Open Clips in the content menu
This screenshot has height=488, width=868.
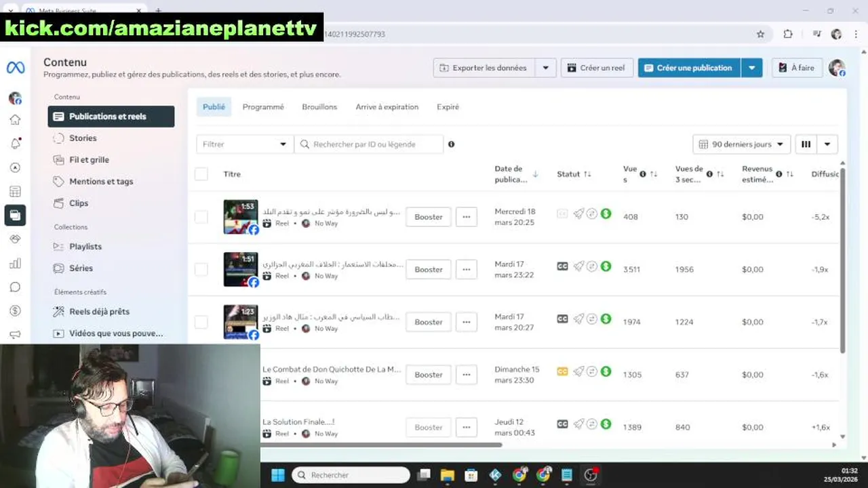111,203
